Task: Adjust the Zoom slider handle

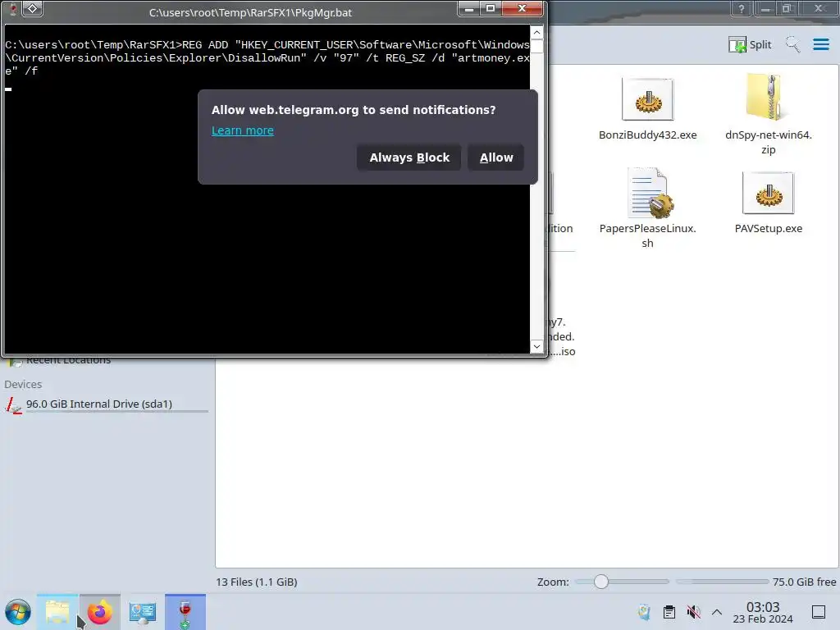Action: pyautogui.click(x=601, y=582)
